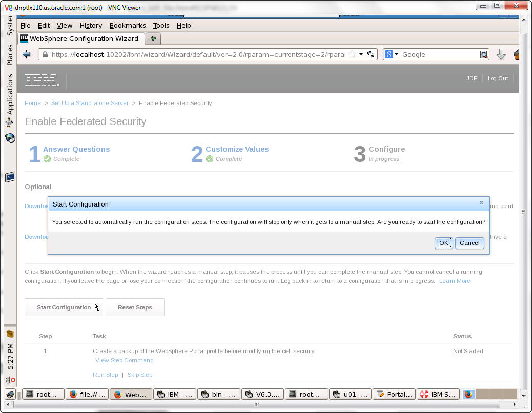
Task: Close Start Configuration dialog with X
Action: point(481,203)
